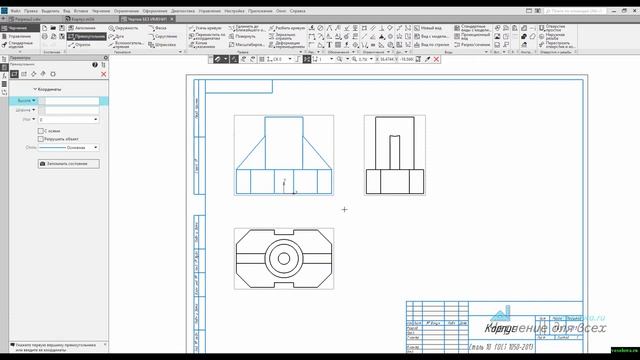
Task: Collapse the Координаты section
Action: [35, 89]
